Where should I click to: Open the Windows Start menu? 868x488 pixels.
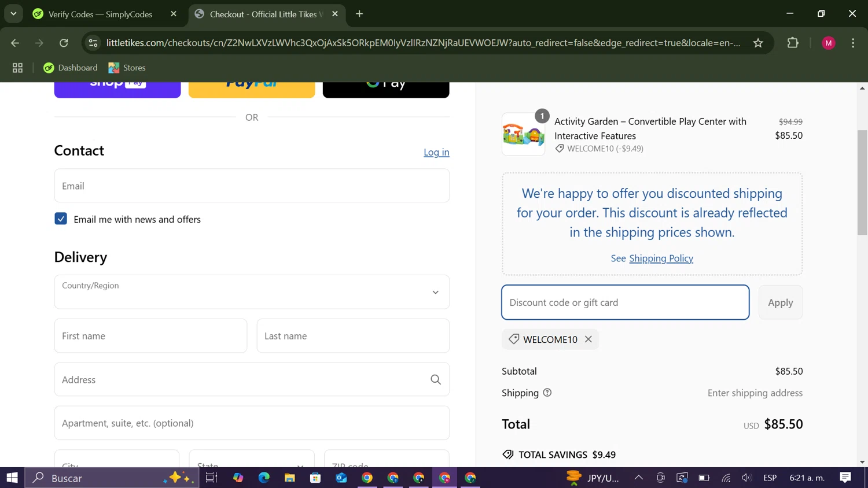tap(12, 478)
